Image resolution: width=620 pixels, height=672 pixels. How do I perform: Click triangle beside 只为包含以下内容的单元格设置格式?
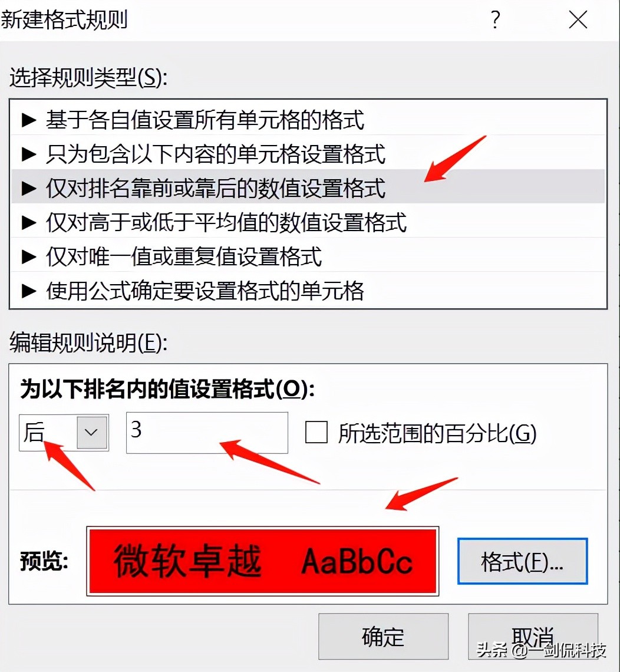[x=29, y=154]
